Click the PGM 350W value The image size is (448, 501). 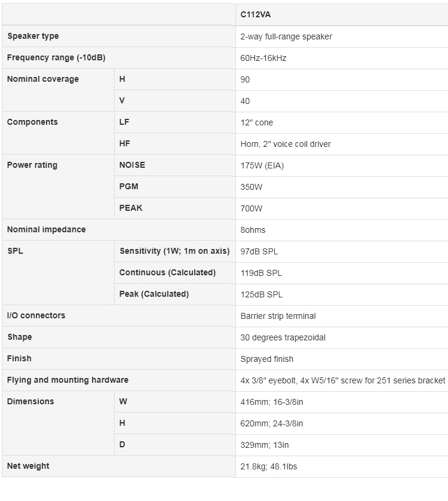coord(251,187)
